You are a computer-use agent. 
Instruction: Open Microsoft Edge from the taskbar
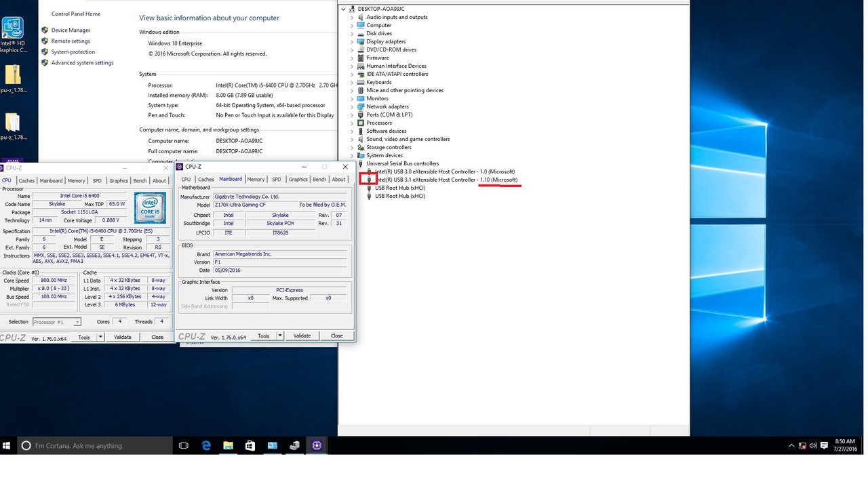coord(206,445)
